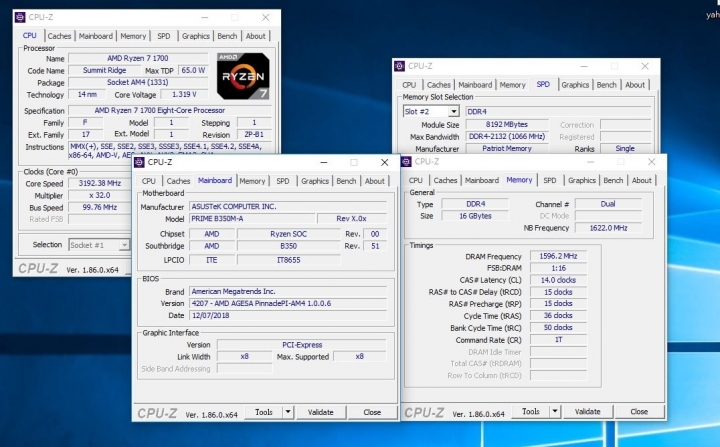Image resolution: width=720 pixels, height=447 pixels.
Task: Open the Tools dropdown arrow in Memory window
Action: (555, 411)
